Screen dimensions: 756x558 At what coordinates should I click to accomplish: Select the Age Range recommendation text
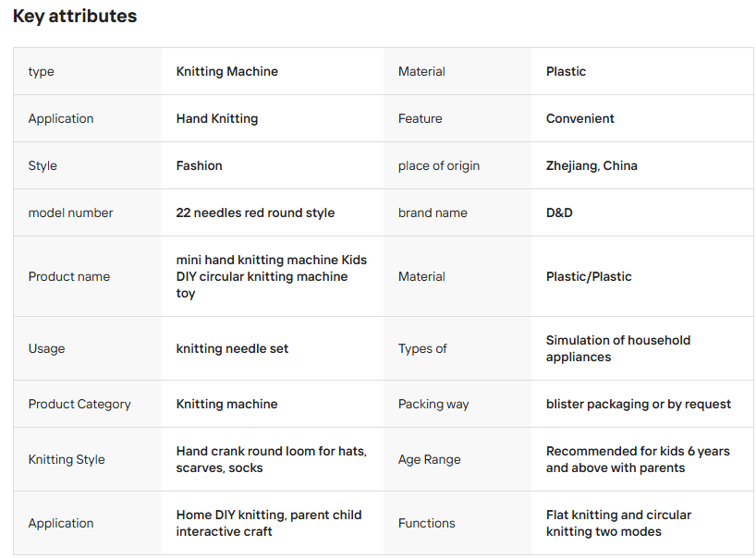pos(638,459)
